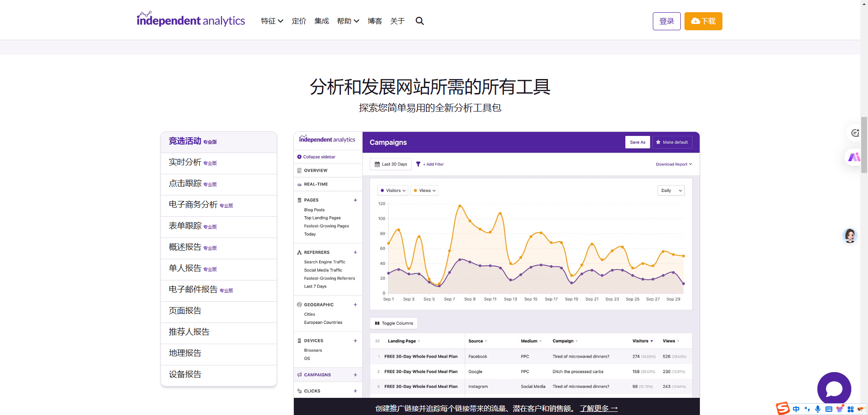
Task: Click Make default star button
Action: (672, 142)
